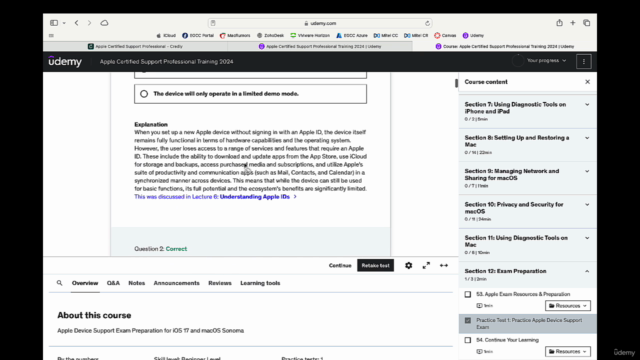Open the ZohoDesk bookmark
The height and width of the screenshot is (360, 640).
coord(270,36)
